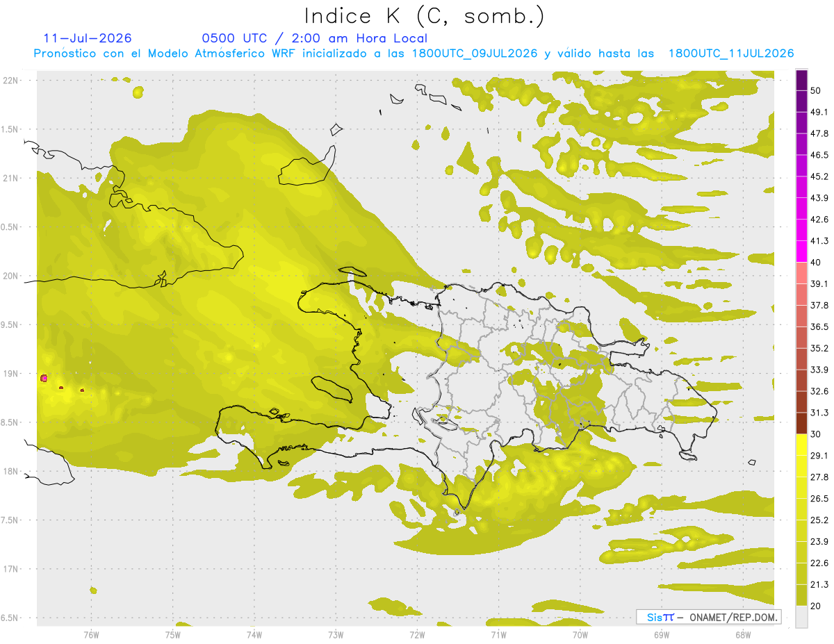834x644 pixels.
Task: Click the "47.8" color scale value
Action: tap(819, 133)
